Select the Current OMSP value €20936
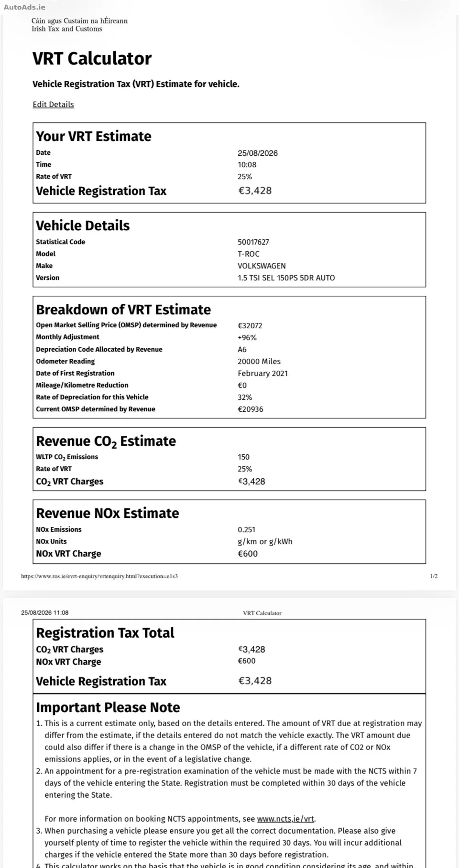This screenshot has width=459, height=868. [251, 409]
